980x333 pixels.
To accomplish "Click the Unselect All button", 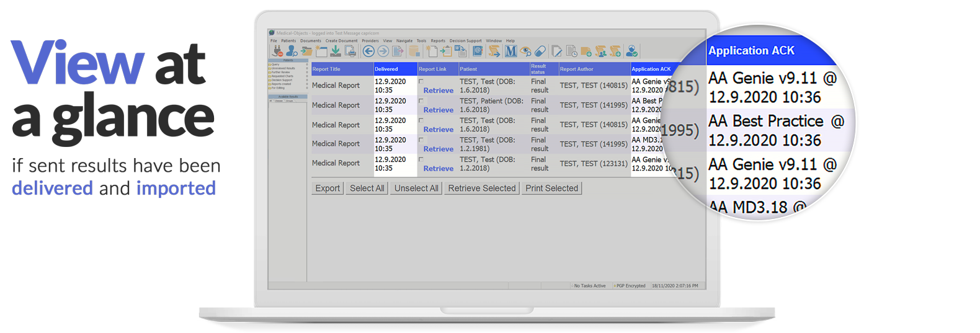I will pos(416,188).
